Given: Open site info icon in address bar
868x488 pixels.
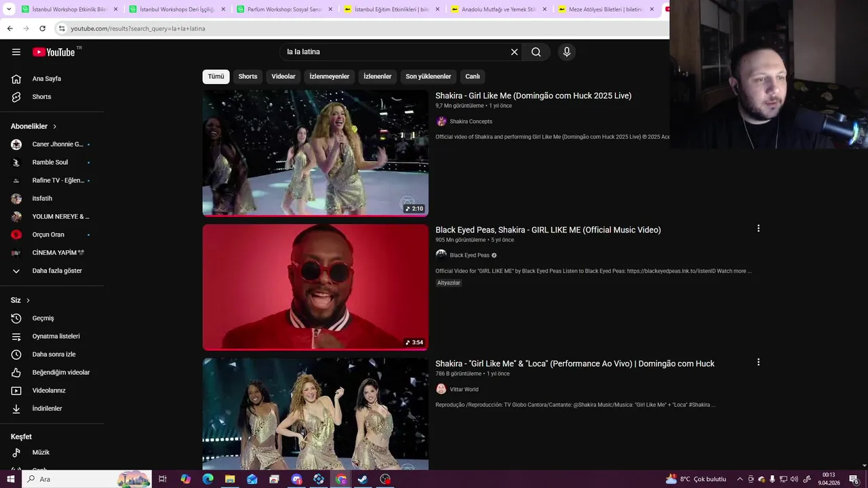Looking at the screenshot, I should point(62,28).
